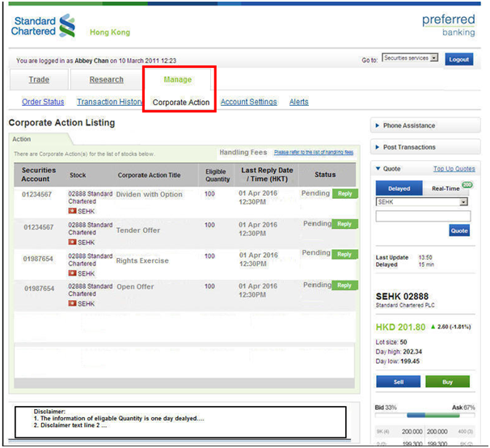Click the Securities Account column header
The height and width of the screenshot is (448, 490).
pyautogui.click(x=38, y=175)
